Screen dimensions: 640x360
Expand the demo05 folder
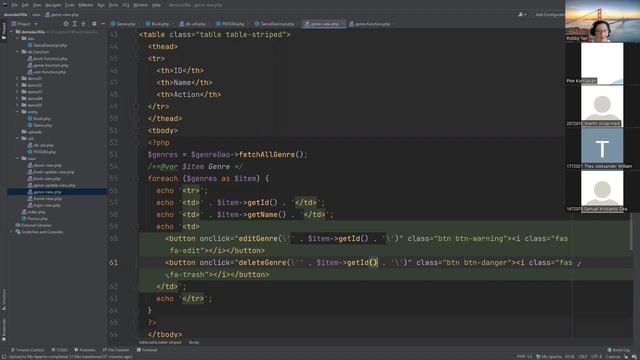[18, 105]
